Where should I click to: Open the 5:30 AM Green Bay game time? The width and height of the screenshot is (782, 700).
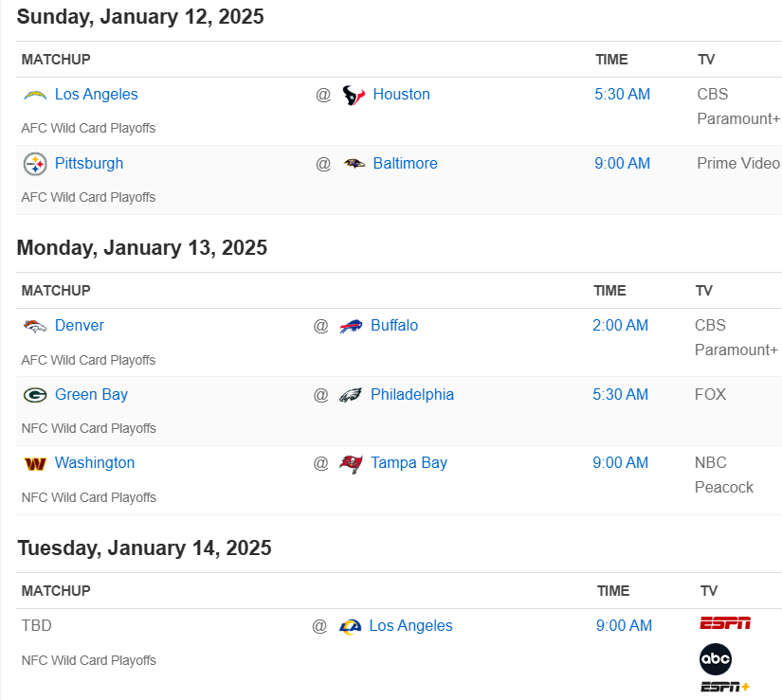[620, 395]
